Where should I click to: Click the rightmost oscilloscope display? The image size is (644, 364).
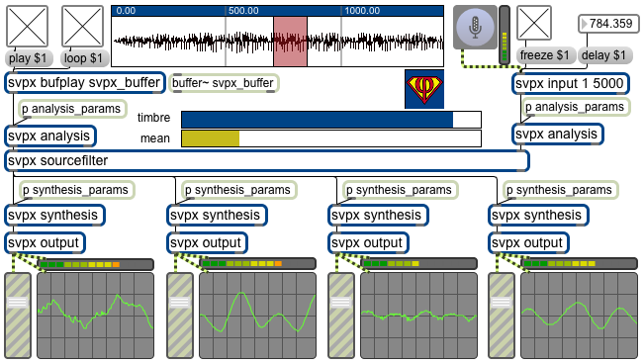579,316
